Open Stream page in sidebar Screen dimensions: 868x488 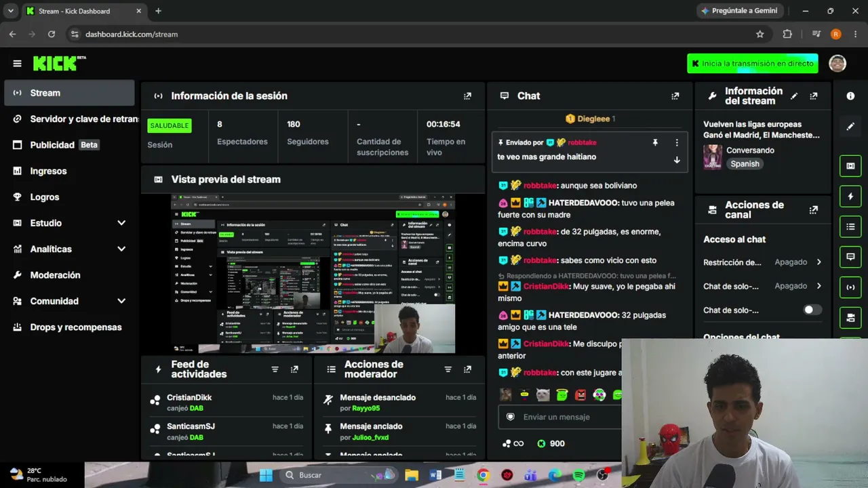pos(69,93)
